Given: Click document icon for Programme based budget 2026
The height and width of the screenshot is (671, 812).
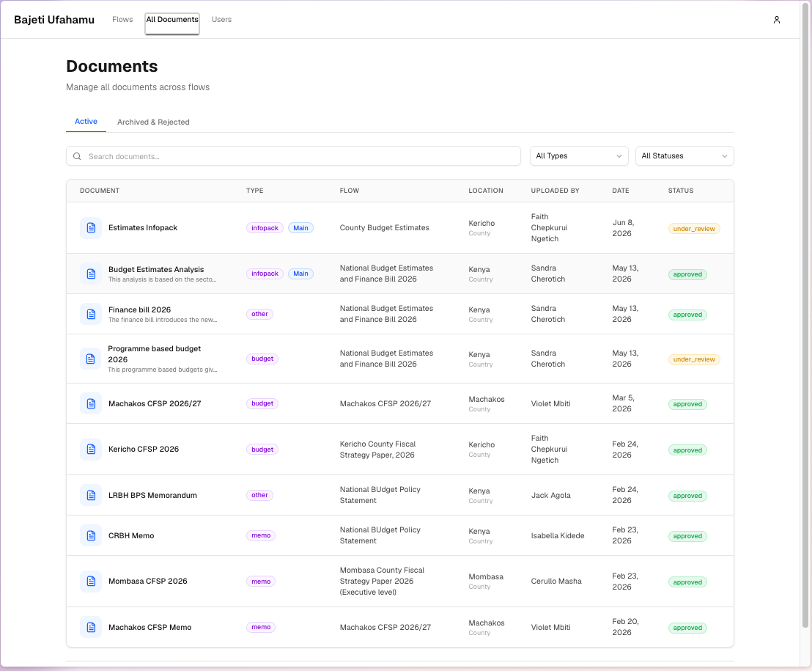Looking at the screenshot, I should point(91,359).
